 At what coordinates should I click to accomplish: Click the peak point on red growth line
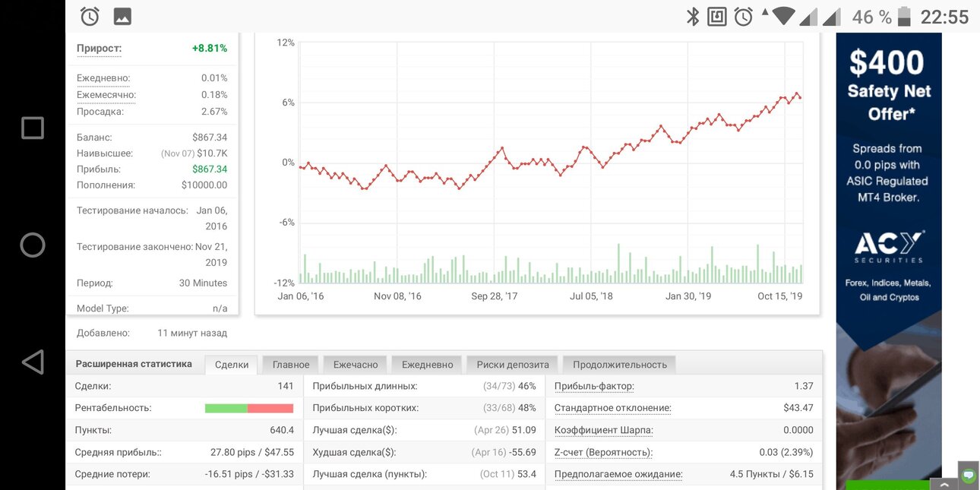(x=796, y=93)
